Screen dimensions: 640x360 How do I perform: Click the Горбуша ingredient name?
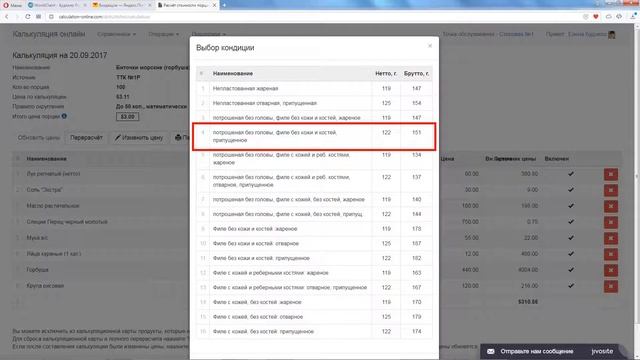point(38,270)
